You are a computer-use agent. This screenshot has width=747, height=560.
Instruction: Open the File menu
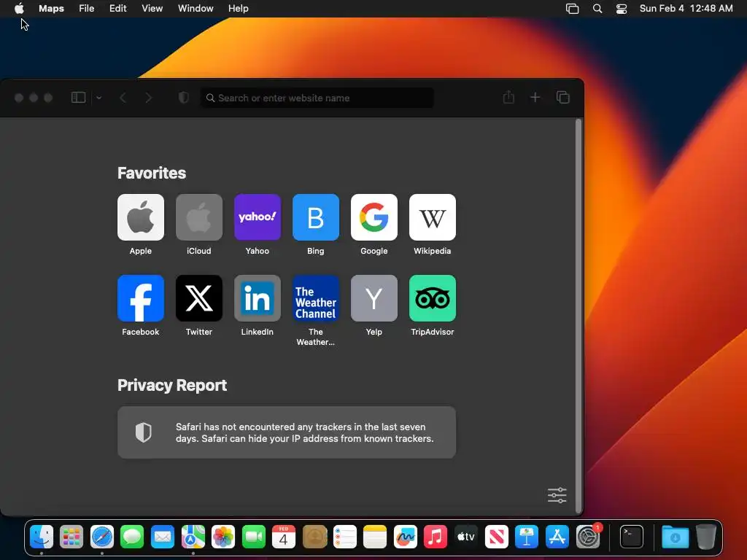pyautogui.click(x=87, y=8)
